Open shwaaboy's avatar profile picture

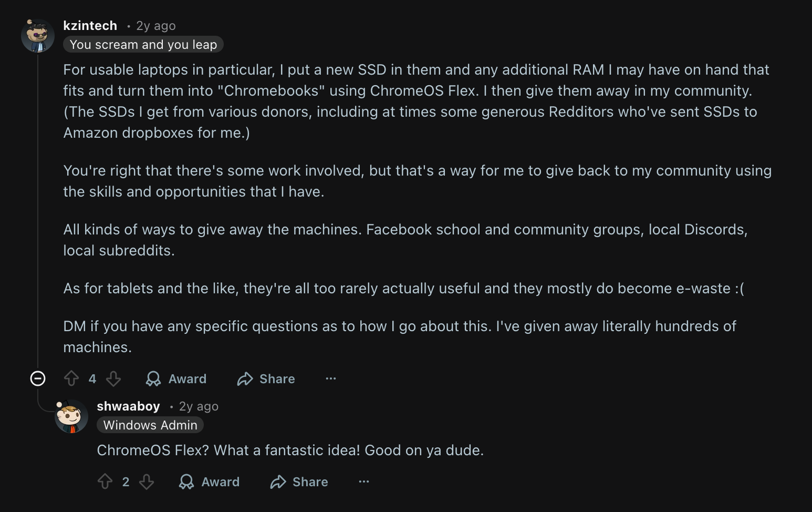point(71,416)
